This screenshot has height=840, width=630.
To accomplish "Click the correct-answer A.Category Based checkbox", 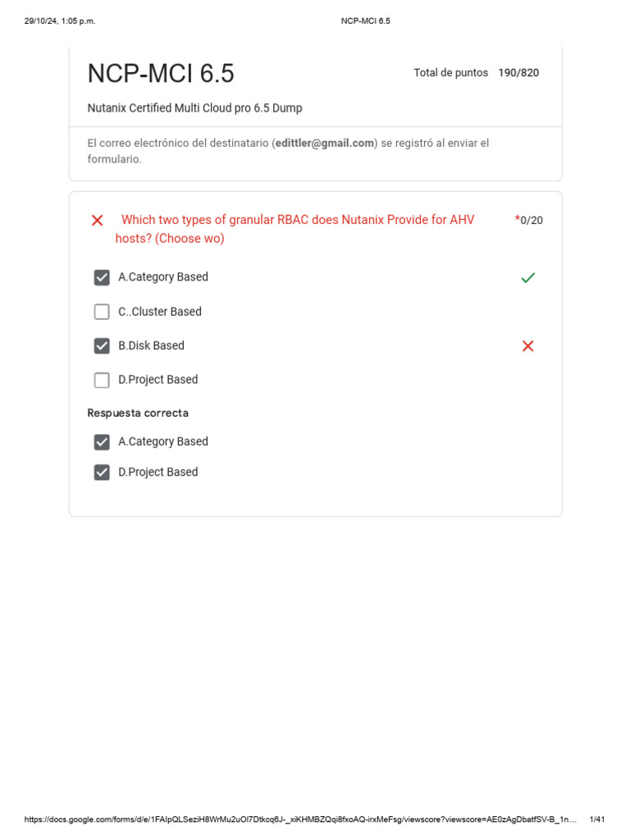I will click(x=102, y=442).
